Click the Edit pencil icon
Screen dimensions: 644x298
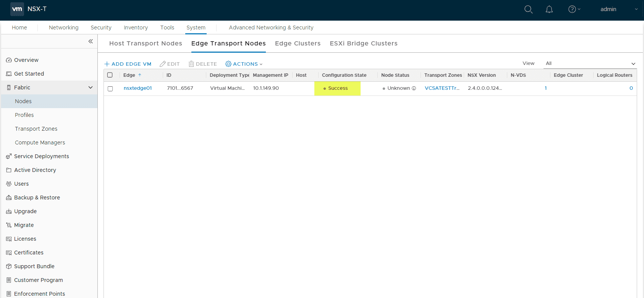coord(163,64)
